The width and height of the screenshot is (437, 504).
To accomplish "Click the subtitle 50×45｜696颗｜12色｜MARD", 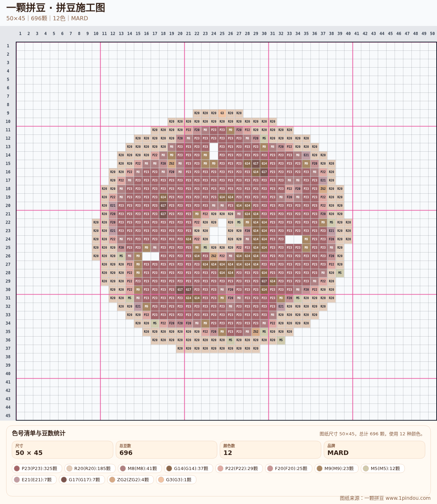I will tap(47, 19).
